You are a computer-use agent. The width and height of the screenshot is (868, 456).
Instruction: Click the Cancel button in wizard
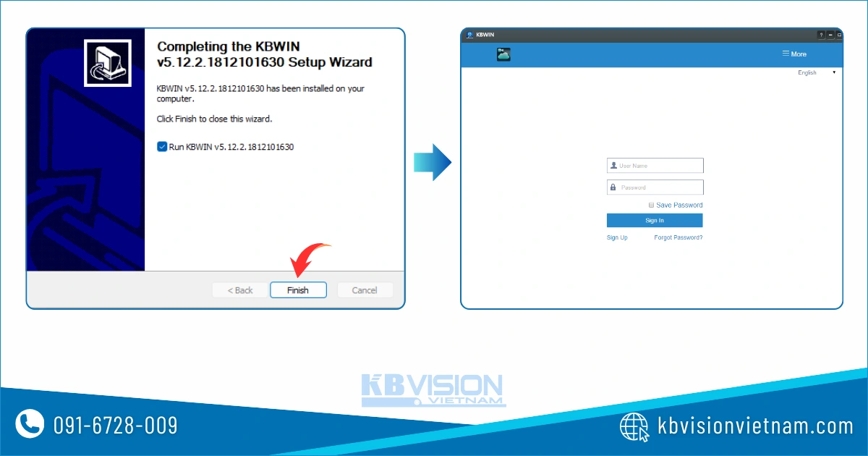[365, 290]
